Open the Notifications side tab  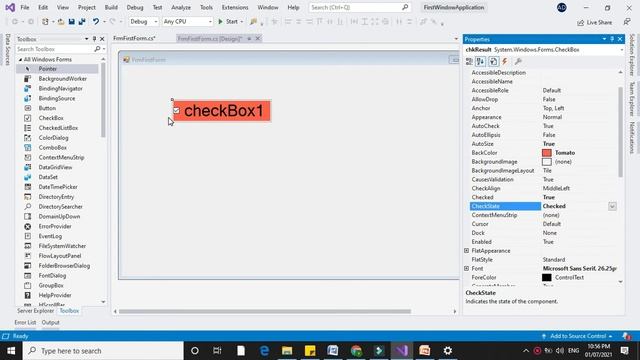[632, 137]
